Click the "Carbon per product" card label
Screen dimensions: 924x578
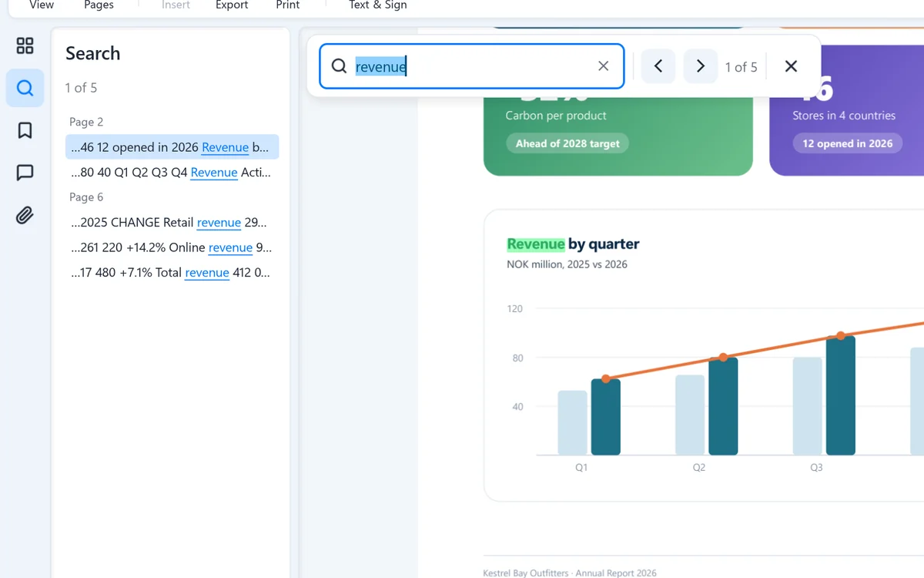(556, 116)
